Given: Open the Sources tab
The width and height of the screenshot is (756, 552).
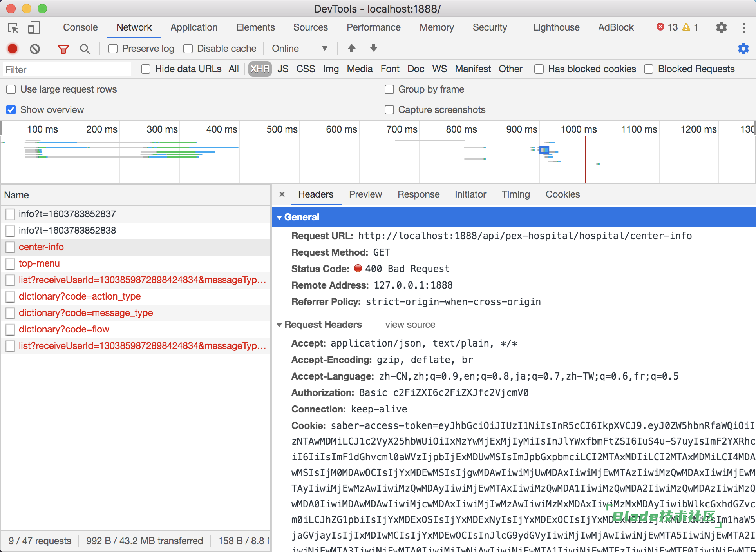Looking at the screenshot, I should (311, 27).
